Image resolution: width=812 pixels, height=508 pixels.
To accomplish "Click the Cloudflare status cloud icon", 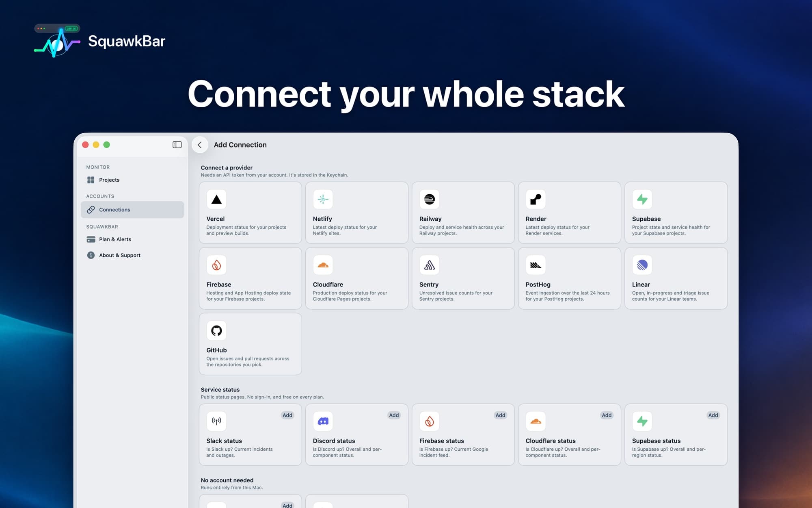I will click(x=536, y=421).
